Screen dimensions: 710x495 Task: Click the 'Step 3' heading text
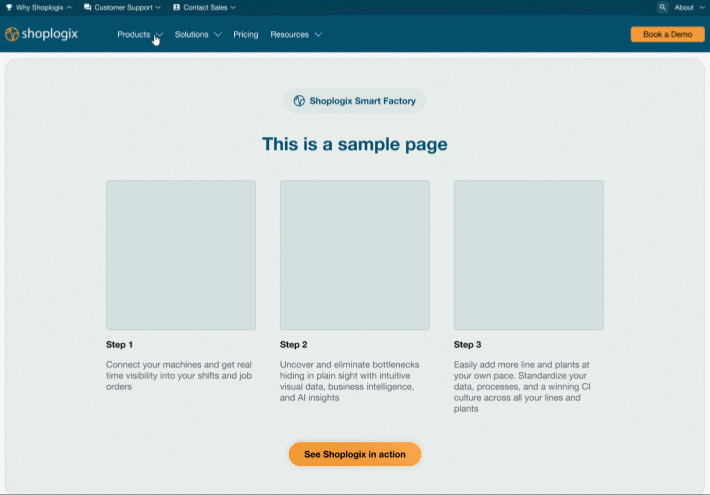click(467, 345)
